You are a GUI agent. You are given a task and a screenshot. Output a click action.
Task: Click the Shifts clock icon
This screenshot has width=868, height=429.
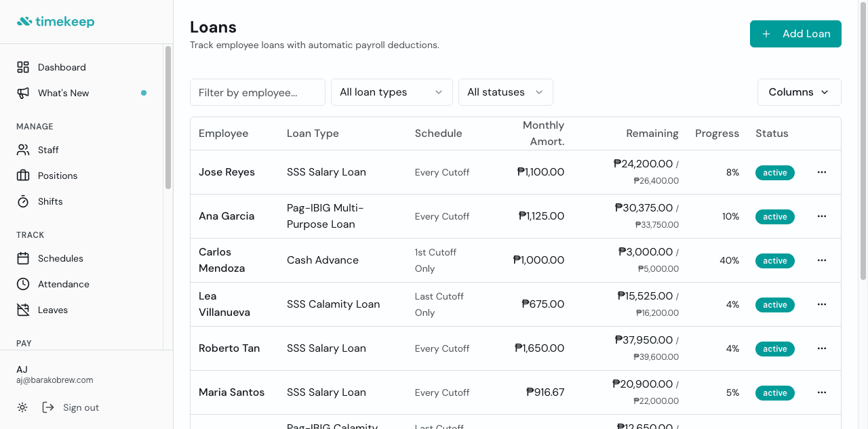(x=22, y=201)
